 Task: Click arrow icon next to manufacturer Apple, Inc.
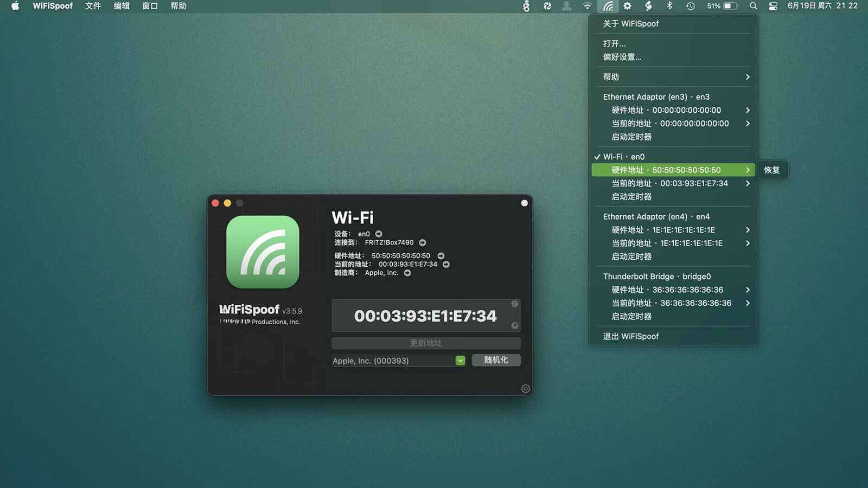(407, 273)
